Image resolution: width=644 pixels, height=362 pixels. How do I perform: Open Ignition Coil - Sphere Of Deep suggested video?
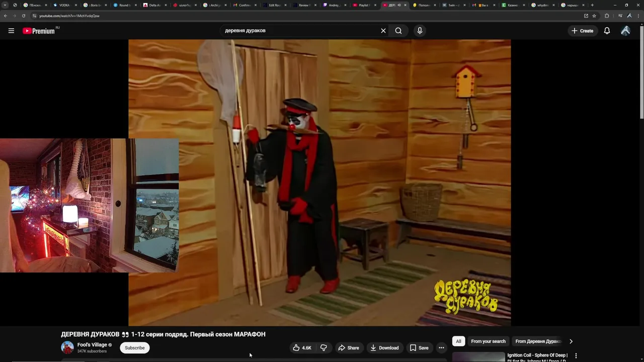click(537, 357)
